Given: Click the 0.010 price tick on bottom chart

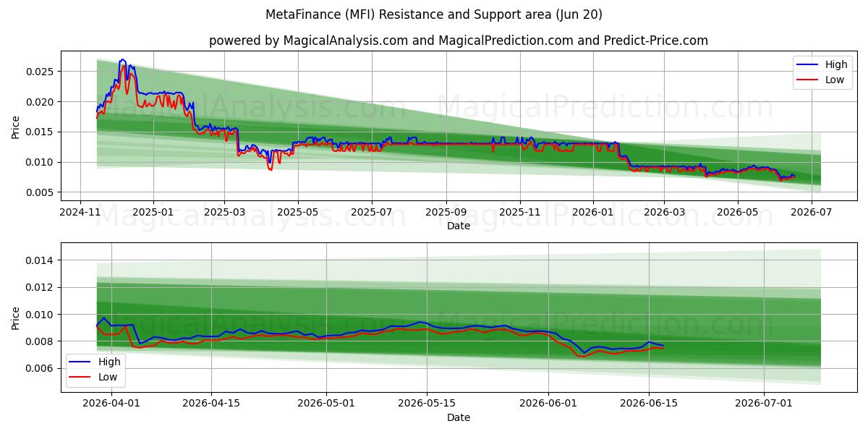Looking at the screenshot, I should 41,315.
